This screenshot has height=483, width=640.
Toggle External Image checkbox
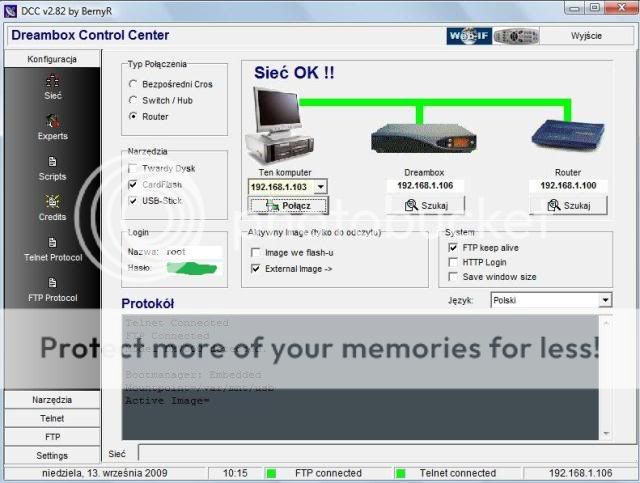click(256, 268)
